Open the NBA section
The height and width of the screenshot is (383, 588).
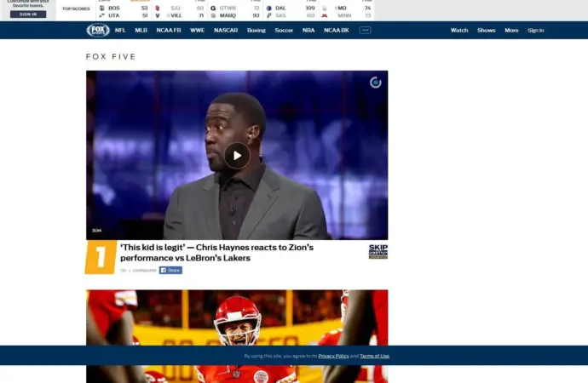tap(308, 31)
